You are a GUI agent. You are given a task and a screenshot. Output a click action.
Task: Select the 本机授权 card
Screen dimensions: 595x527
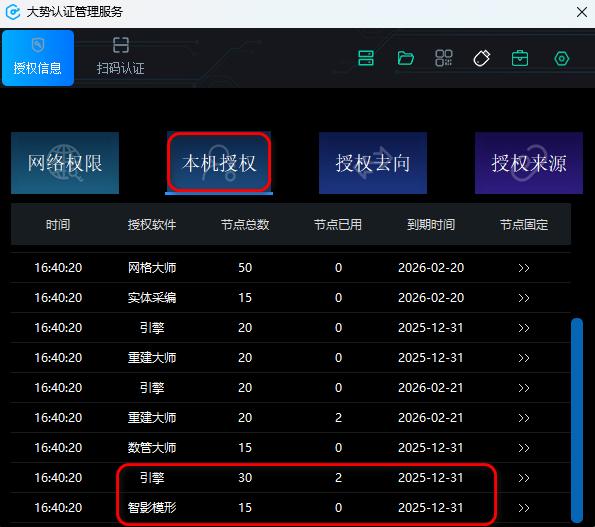[219, 163]
